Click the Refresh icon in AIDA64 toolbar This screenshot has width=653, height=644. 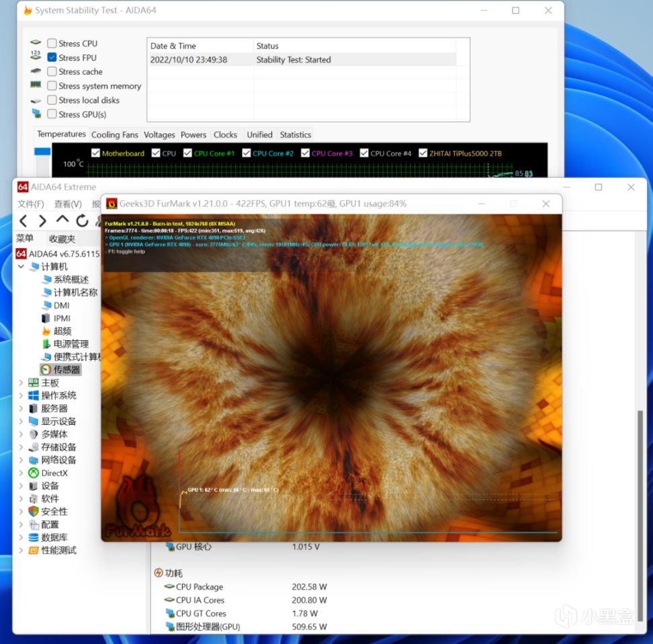(x=82, y=220)
